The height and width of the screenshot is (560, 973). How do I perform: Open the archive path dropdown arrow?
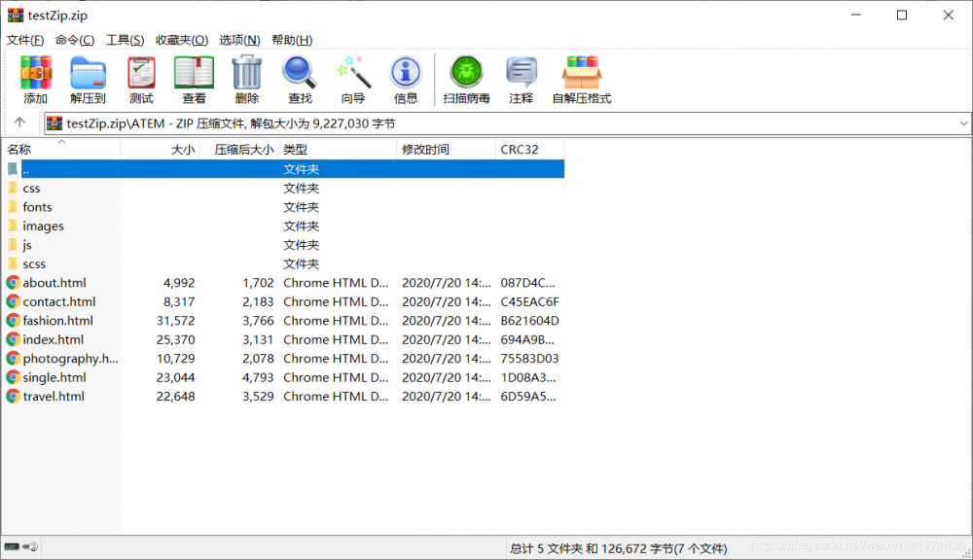click(x=963, y=122)
